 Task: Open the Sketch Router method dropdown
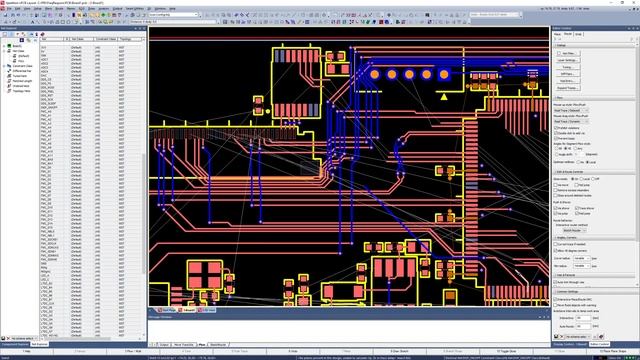pyautogui.click(x=575, y=231)
